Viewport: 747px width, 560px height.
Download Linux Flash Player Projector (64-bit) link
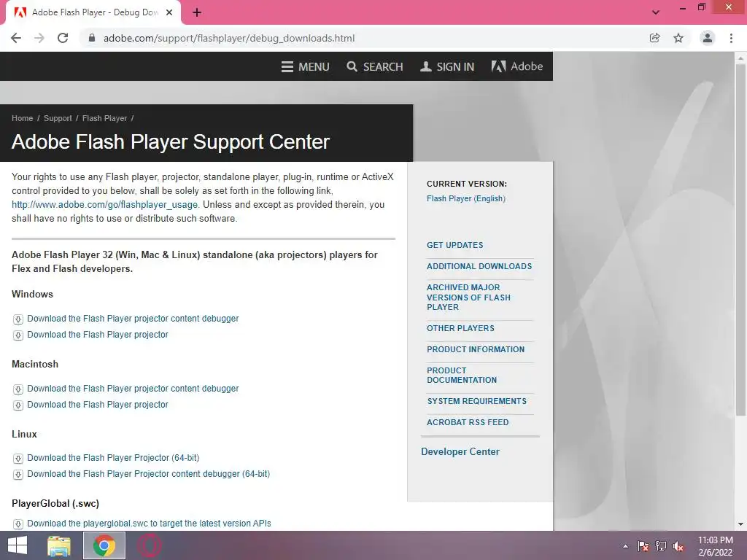click(x=113, y=458)
